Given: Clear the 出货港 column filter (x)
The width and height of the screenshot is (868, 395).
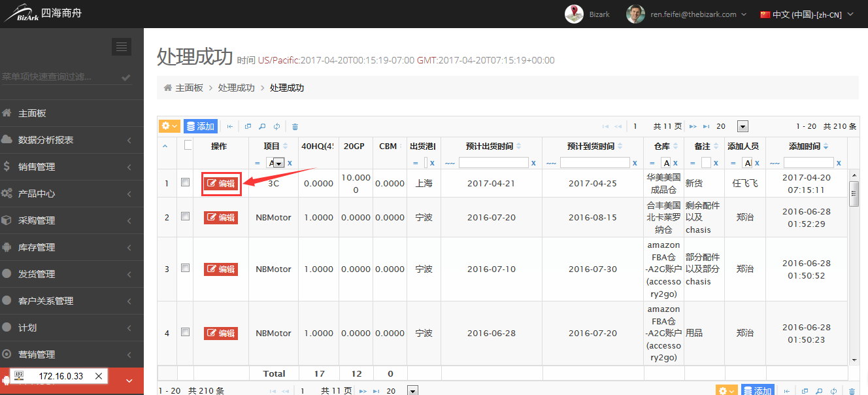Looking at the screenshot, I should tap(432, 163).
